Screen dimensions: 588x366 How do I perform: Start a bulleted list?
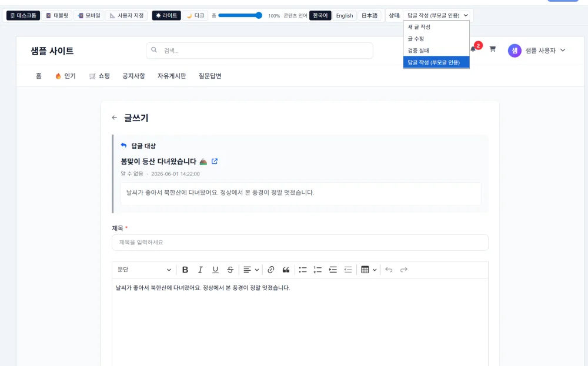[303, 270]
